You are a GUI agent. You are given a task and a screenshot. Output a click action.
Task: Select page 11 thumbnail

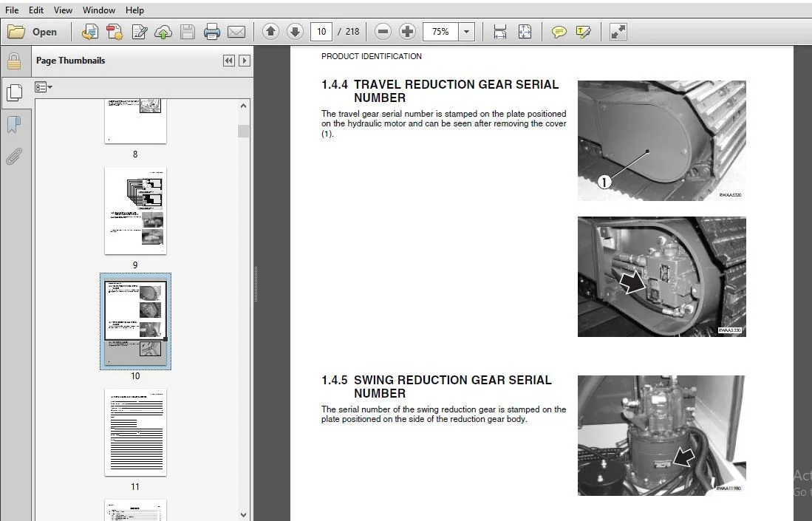[x=135, y=432]
